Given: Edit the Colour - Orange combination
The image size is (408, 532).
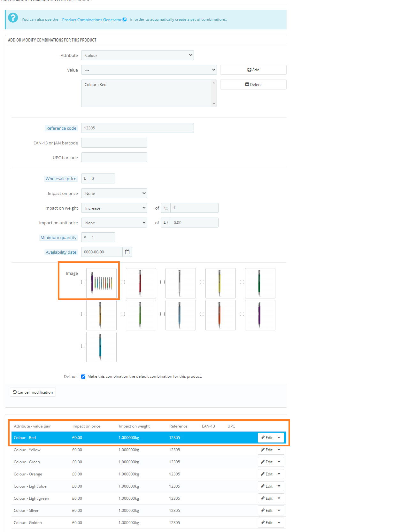Looking at the screenshot, I should click(266, 474).
